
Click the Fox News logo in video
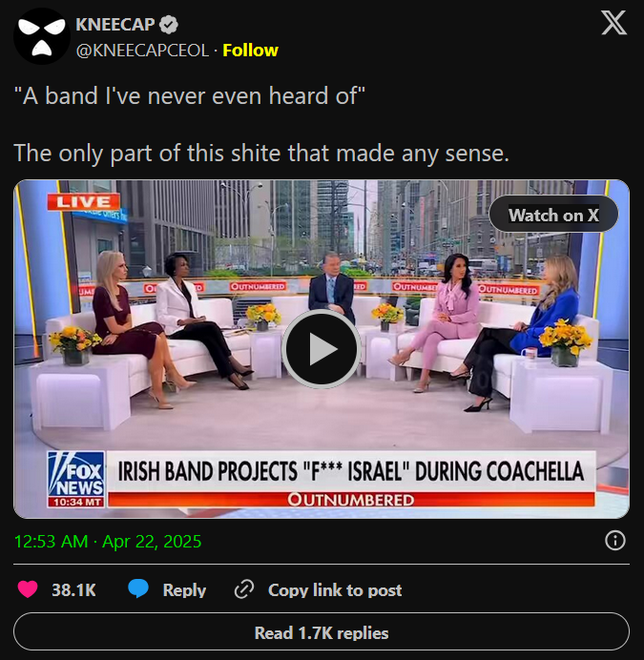tap(76, 479)
